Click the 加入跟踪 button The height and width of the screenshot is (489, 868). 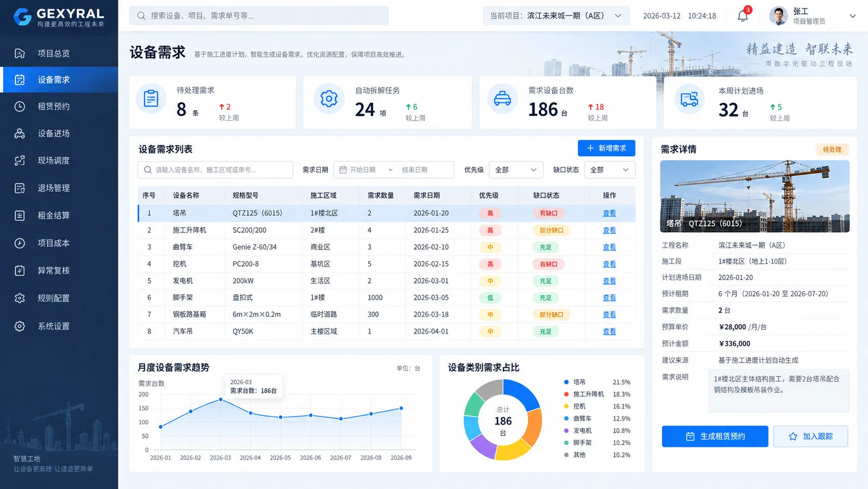810,437
